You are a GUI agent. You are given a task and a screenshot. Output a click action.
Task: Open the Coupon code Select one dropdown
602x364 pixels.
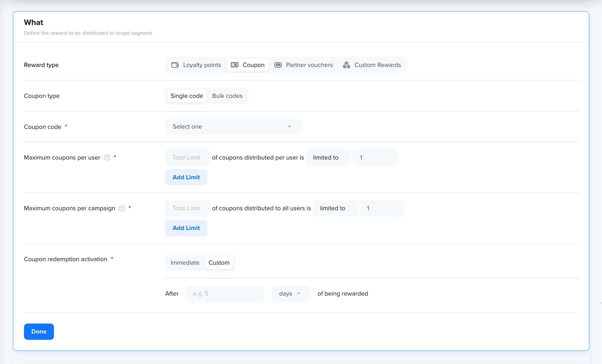[233, 127]
